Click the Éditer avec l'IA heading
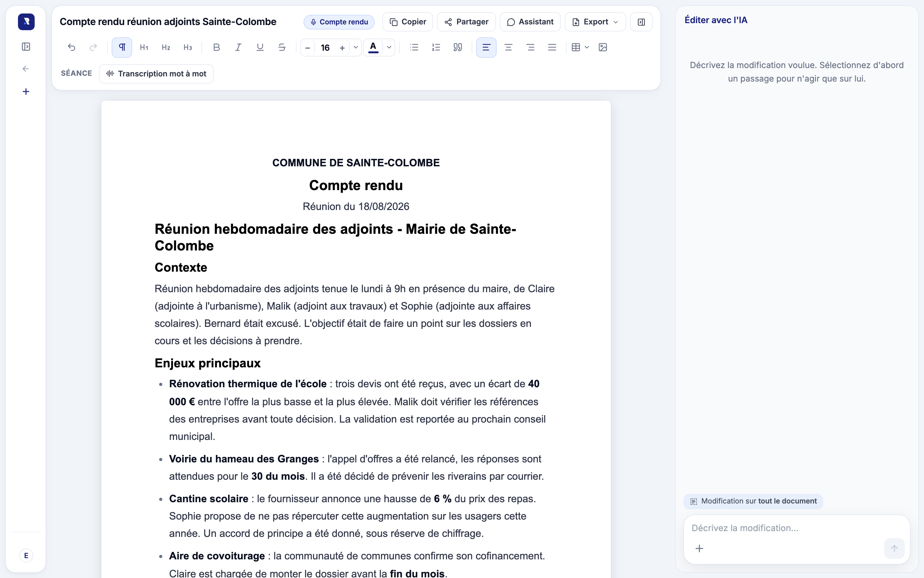This screenshot has width=924, height=578. [x=715, y=20]
